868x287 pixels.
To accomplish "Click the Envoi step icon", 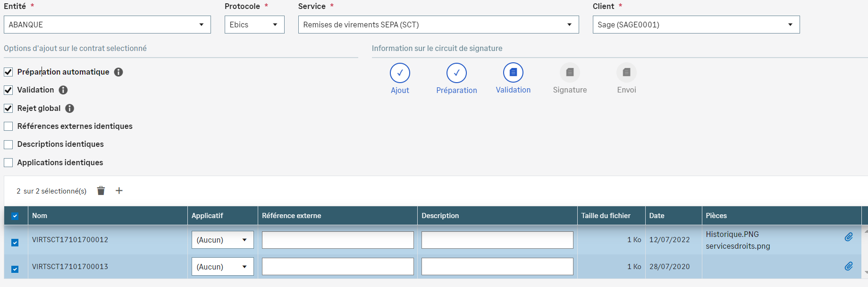I will [x=626, y=72].
